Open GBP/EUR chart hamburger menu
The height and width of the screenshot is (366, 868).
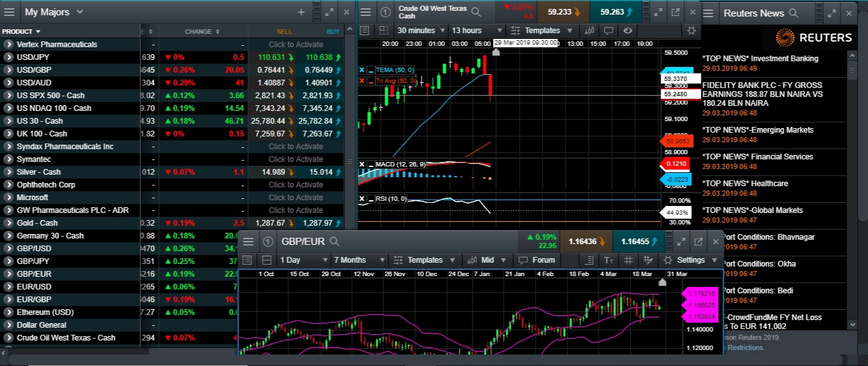click(x=249, y=242)
